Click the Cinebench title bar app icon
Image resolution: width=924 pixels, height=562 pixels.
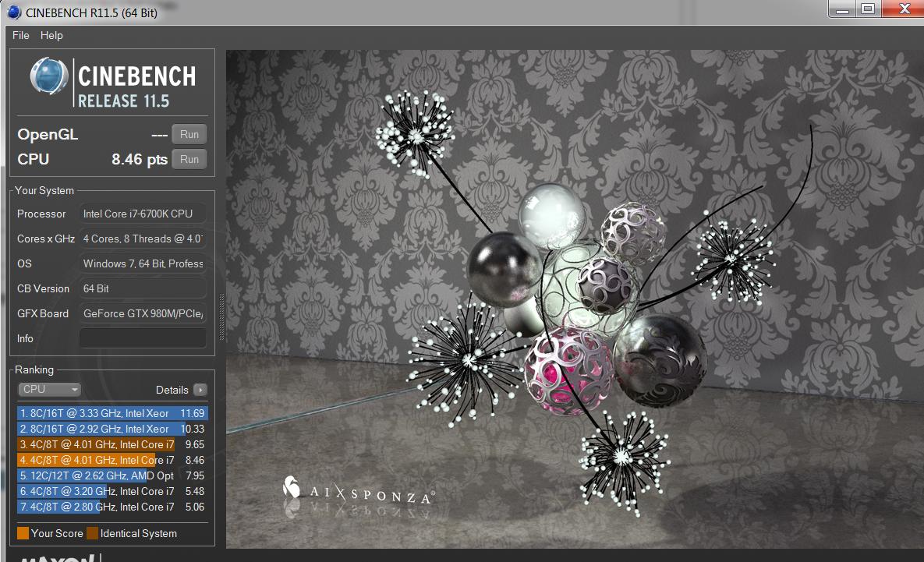[x=14, y=12]
